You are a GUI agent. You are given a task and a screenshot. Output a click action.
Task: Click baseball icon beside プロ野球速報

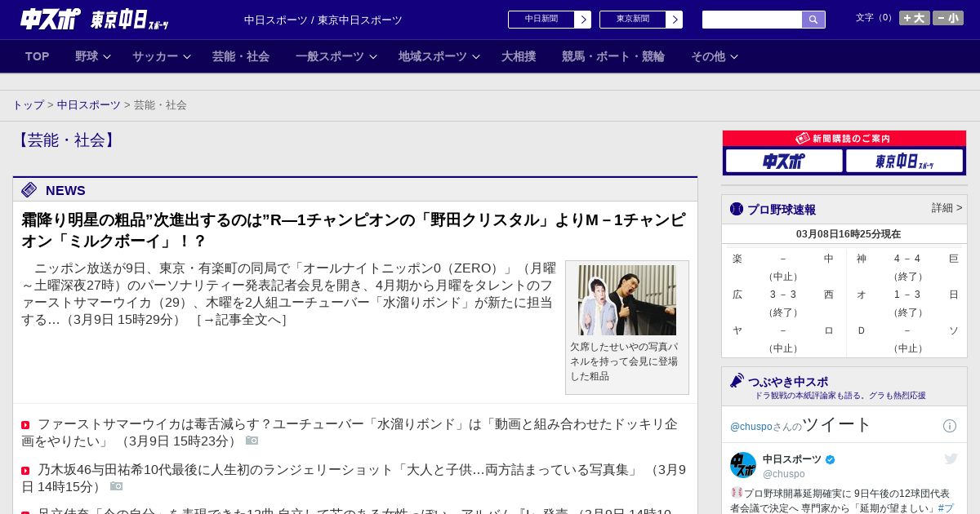tap(737, 209)
